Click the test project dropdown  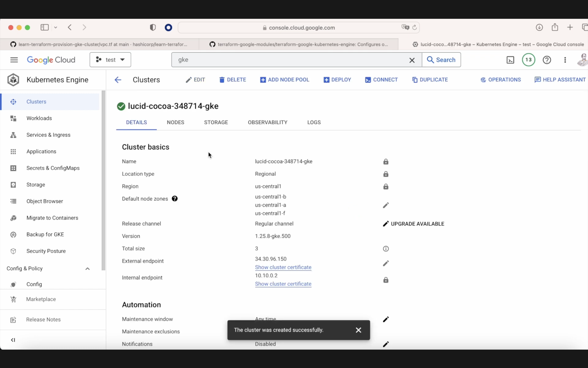(110, 60)
